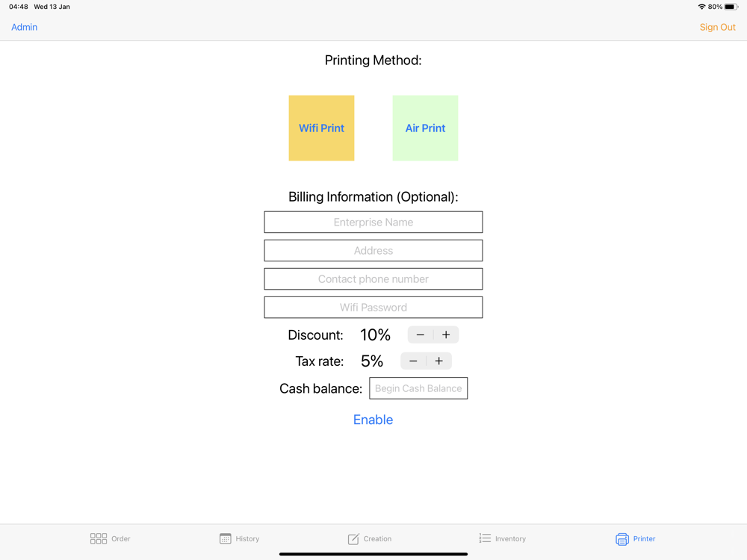Increase the Discount percentage

tap(446, 335)
